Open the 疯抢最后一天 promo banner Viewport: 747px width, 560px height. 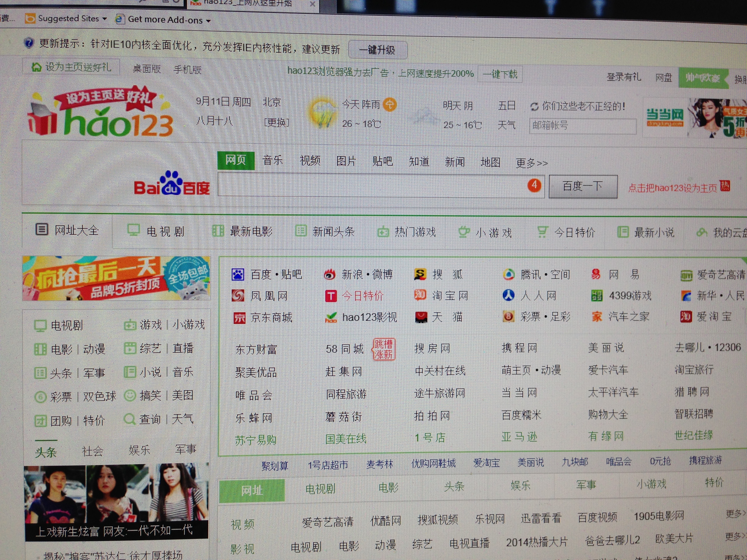(116, 278)
